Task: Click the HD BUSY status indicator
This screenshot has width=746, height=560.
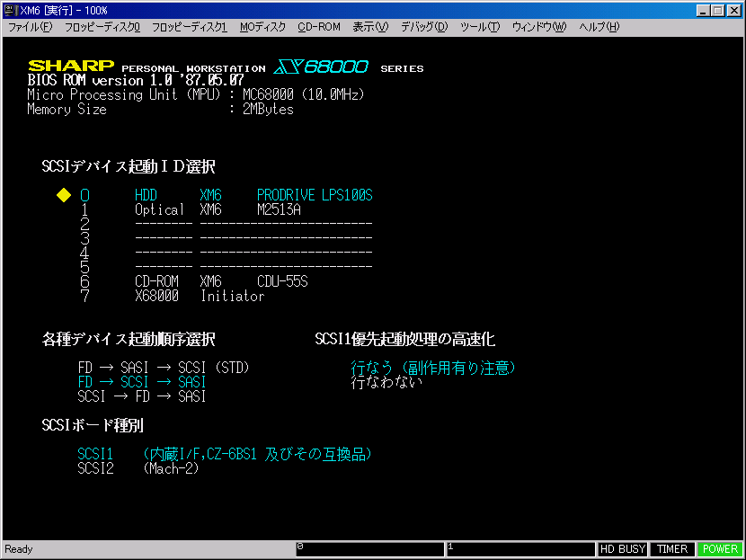Action: coord(622,549)
